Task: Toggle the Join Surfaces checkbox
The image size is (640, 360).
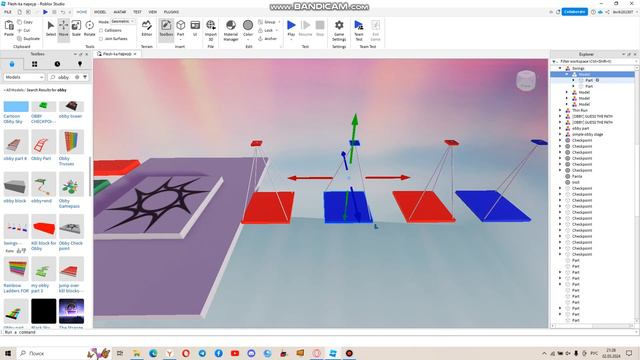Action: click(x=101, y=39)
